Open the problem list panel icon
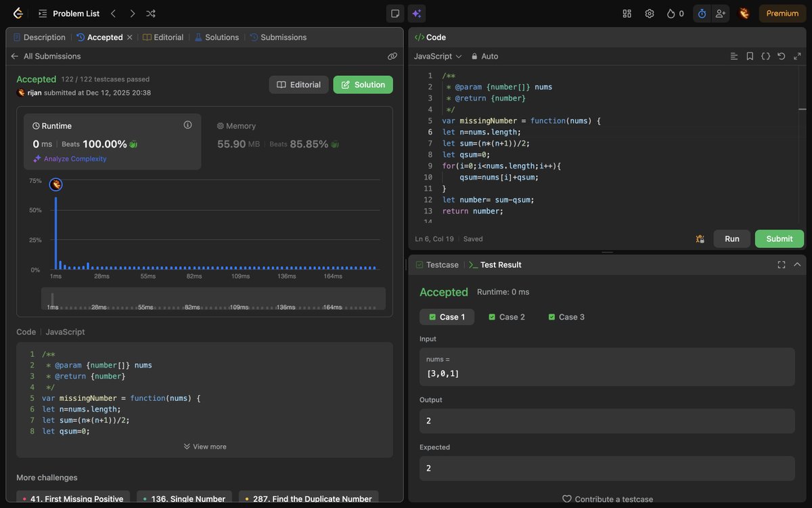The height and width of the screenshot is (508, 812). [x=42, y=13]
